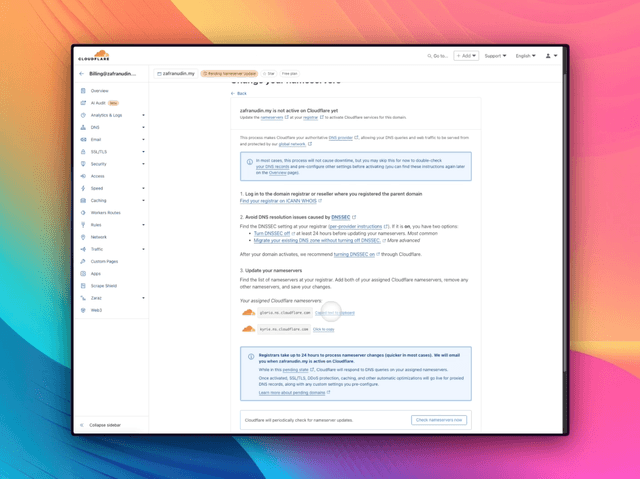Click Collapse sidebar label
This screenshot has height=479, width=640.
pos(105,425)
